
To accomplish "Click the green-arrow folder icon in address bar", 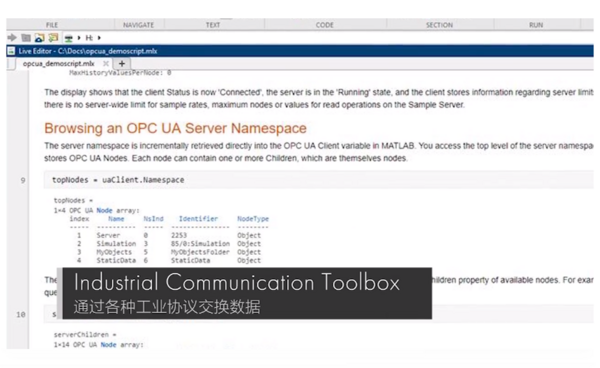I will tap(53, 37).
